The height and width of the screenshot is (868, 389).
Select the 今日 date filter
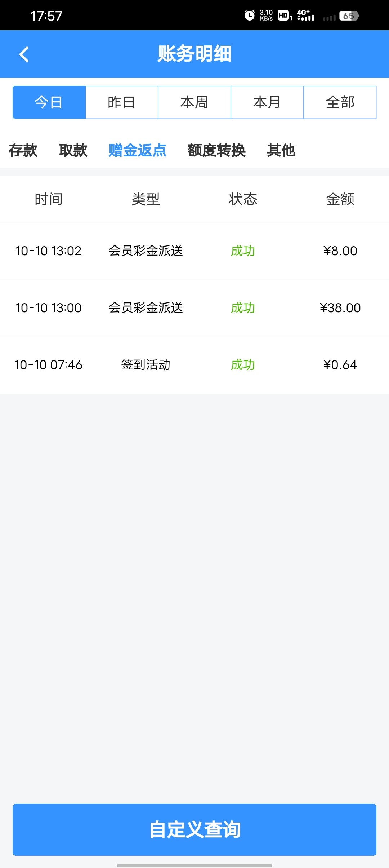tap(49, 102)
